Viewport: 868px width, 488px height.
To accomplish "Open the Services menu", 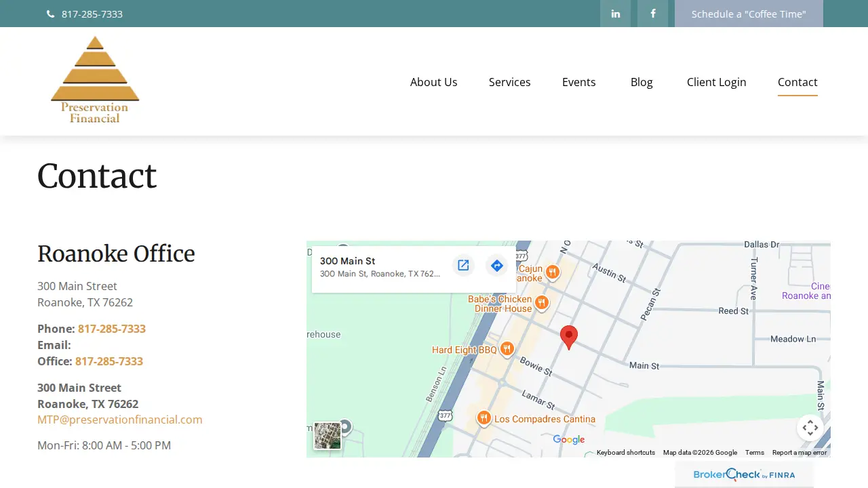I will click(x=510, y=82).
